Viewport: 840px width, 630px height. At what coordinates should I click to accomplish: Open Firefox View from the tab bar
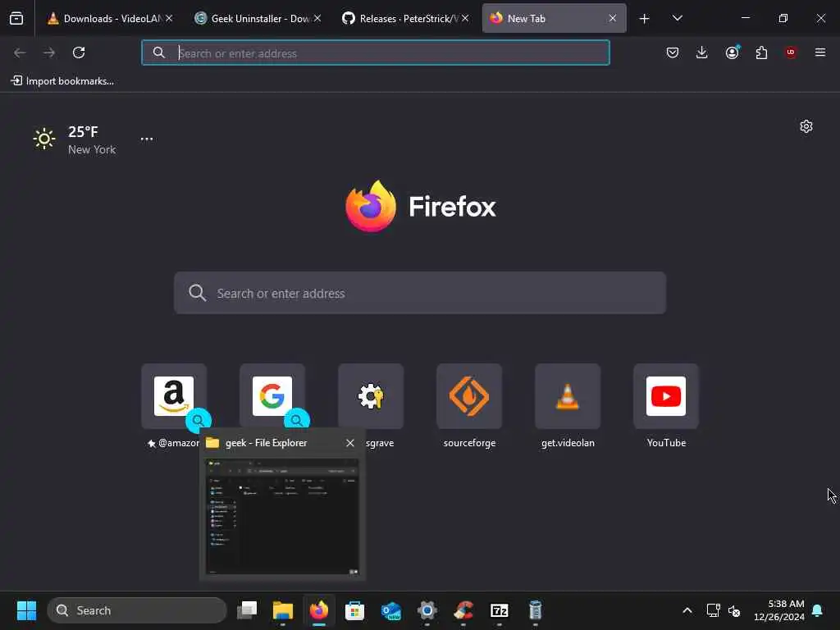point(16,18)
